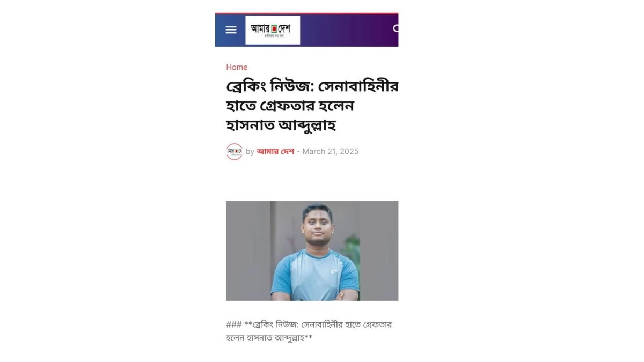Click body text line "হলেন হাসনাত আব্দুল্লাহ**"

point(269,338)
